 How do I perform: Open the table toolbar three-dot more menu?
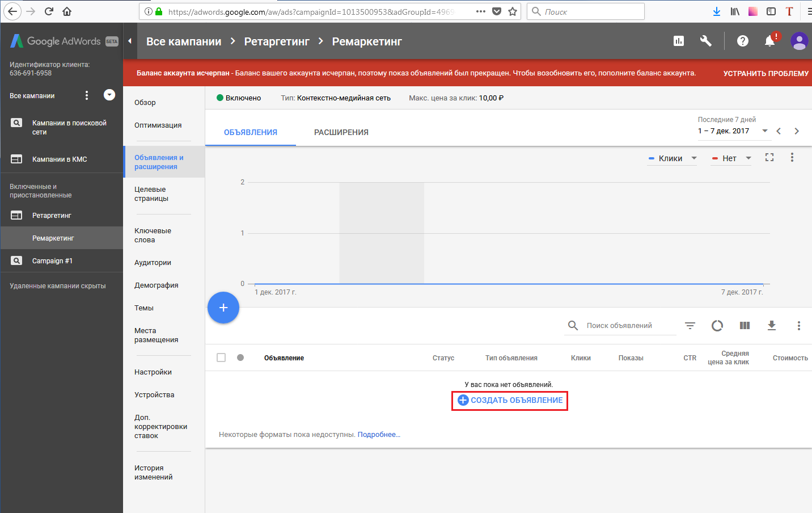(799, 325)
